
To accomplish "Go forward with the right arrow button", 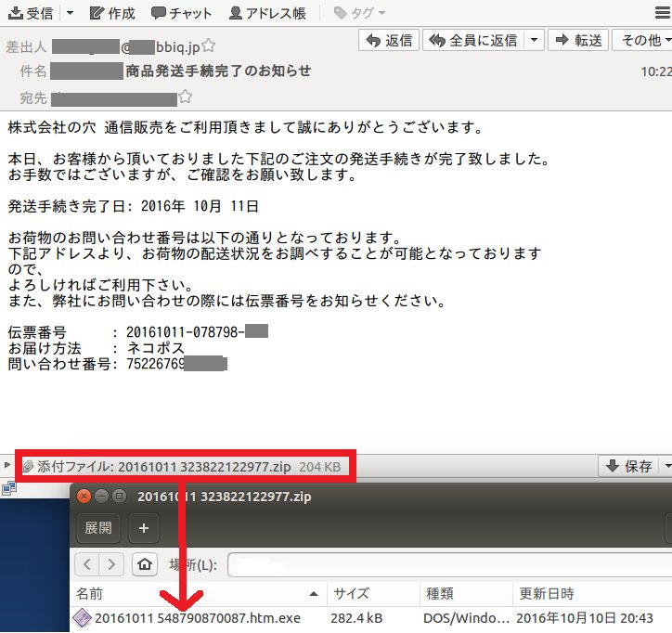I will tap(112, 564).
